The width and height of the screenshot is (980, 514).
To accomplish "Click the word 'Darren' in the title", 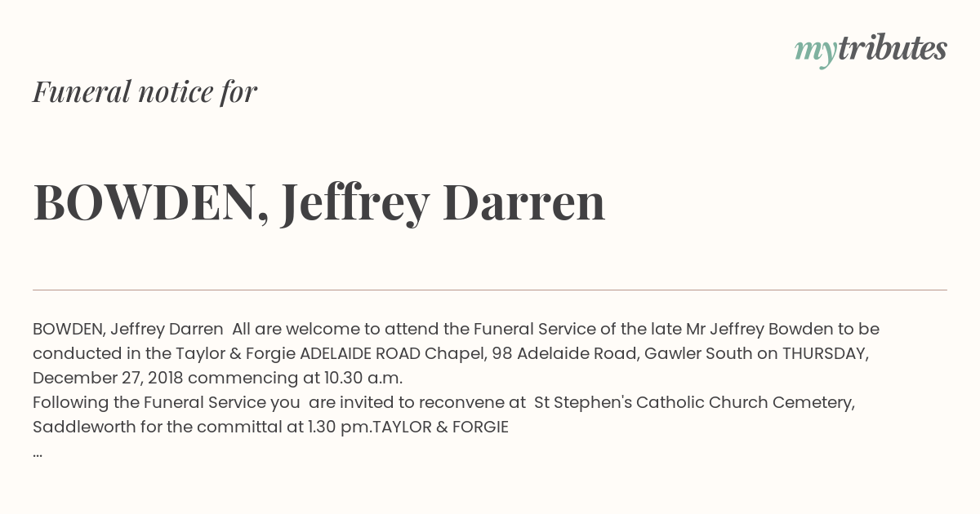I will pyautogui.click(x=527, y=202).
